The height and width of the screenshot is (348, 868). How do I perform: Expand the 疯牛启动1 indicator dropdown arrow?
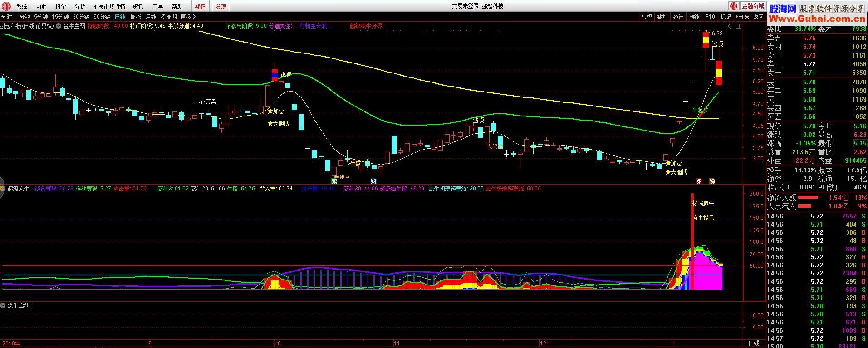(3, 306)
